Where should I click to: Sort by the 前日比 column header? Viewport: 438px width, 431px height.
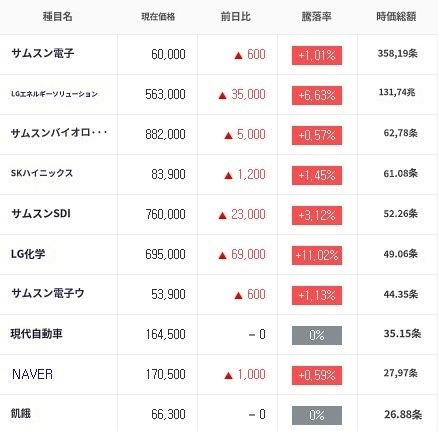tap(236, 16)
